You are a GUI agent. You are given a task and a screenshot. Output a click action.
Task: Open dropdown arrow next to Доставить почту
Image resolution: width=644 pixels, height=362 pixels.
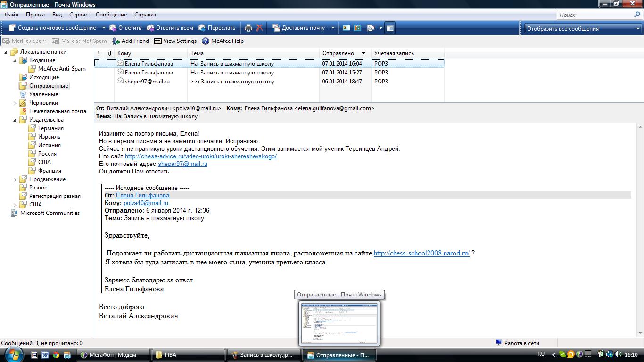pos(332,28)
